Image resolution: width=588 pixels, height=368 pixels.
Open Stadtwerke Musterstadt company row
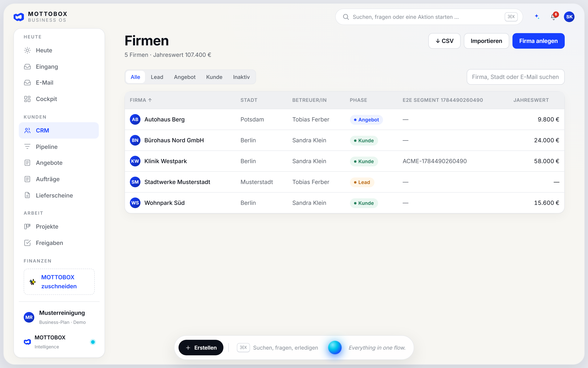pyautogui.click(x=345, y=182)
